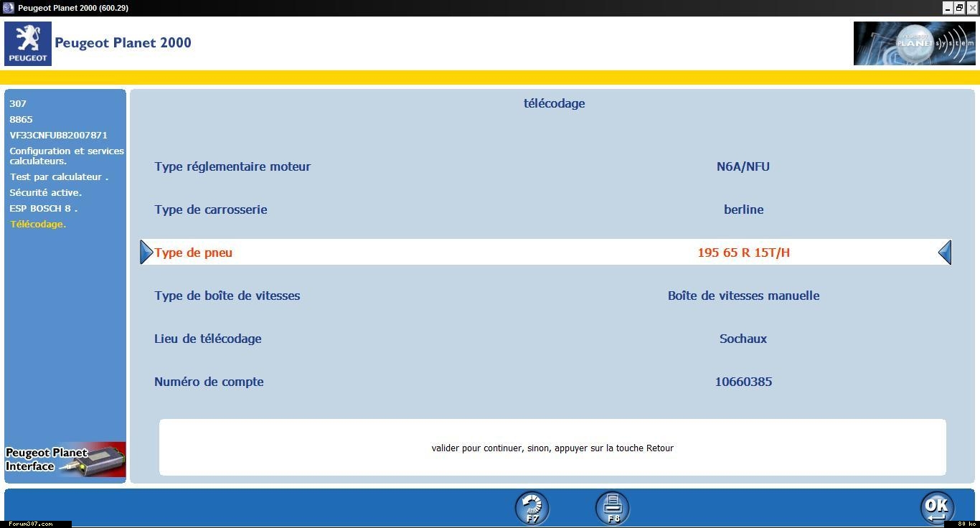Viewport: 980px width, 528px height.
Task: Select the Type réglementaire moteur row
Action: click(545, 166)
